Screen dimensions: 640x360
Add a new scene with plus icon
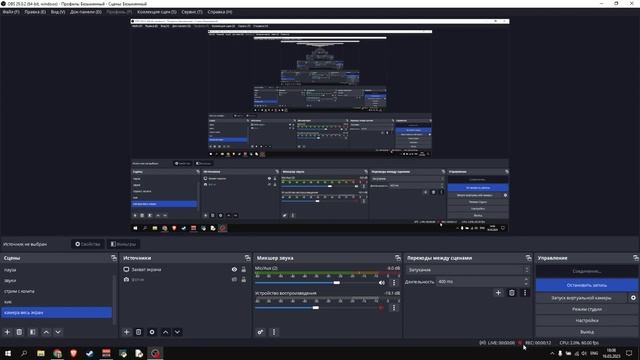(x=7, y=332)
